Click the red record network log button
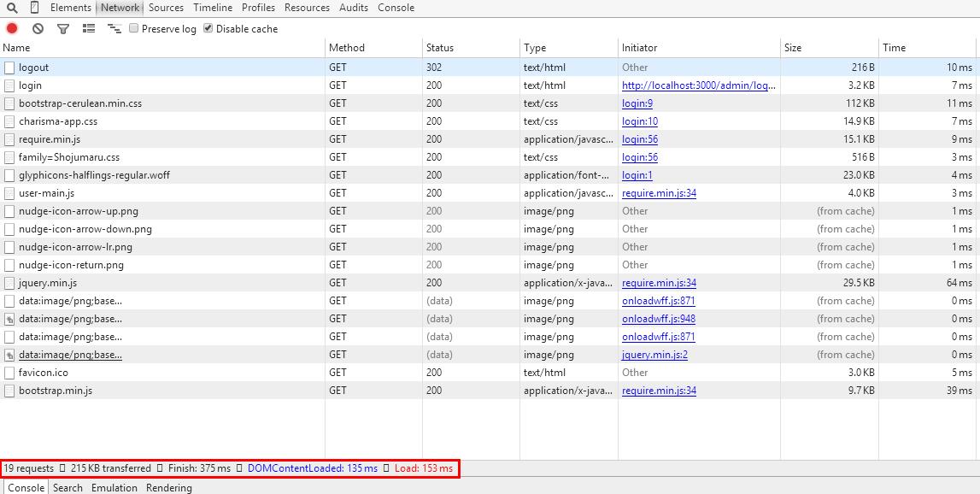Image resolution: width=980 pixels, height=494 pixels. [x=12, y=29]
